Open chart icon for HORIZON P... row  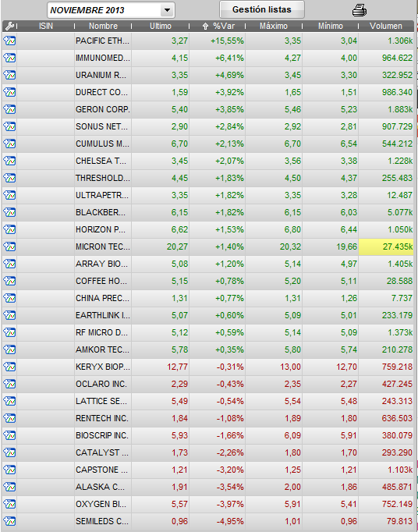pos(9,229)
